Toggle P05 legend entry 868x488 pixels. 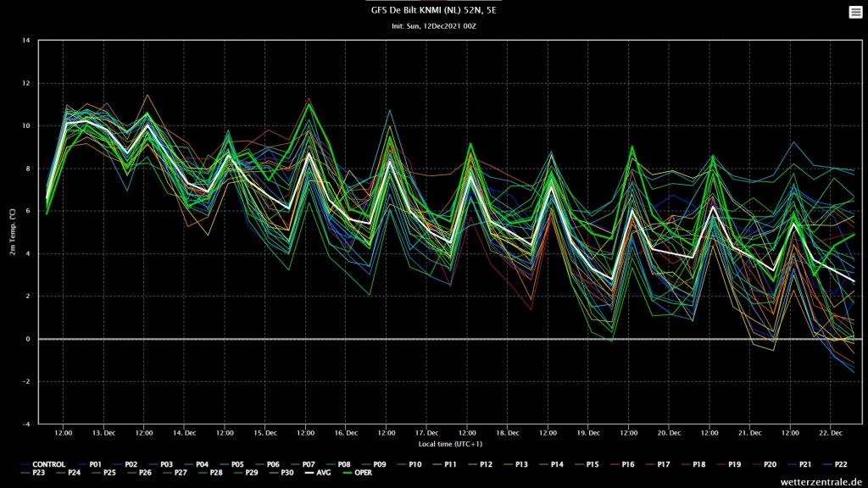click(x=231, y=464)
